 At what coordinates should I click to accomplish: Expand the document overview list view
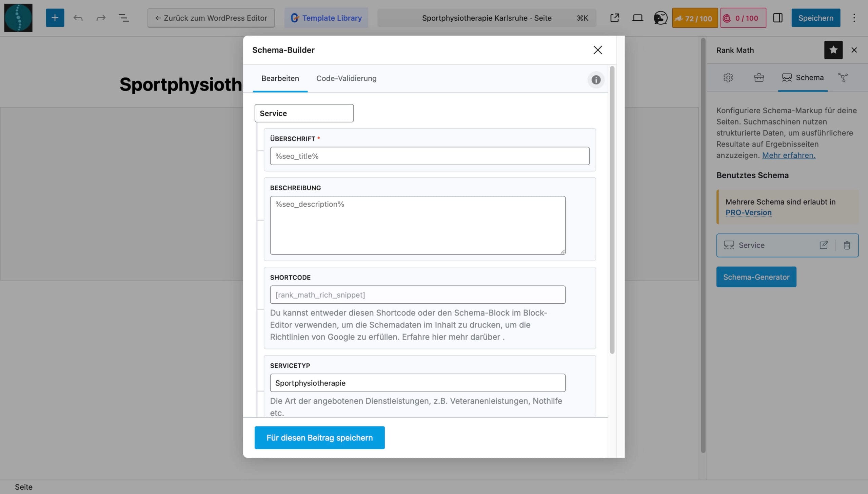123,18
